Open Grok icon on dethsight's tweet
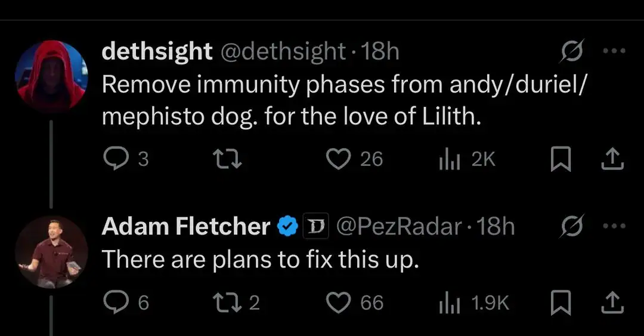The width and height of the screenshot is (644, 336). 571,51
